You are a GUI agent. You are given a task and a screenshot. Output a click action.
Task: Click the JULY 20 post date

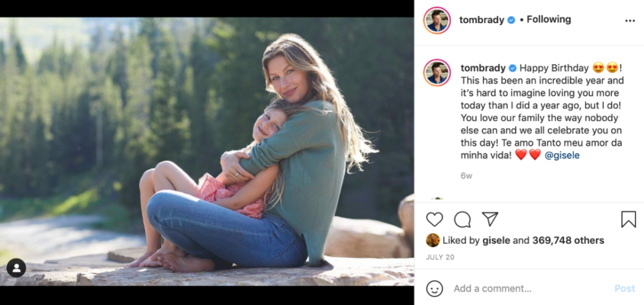440,257
